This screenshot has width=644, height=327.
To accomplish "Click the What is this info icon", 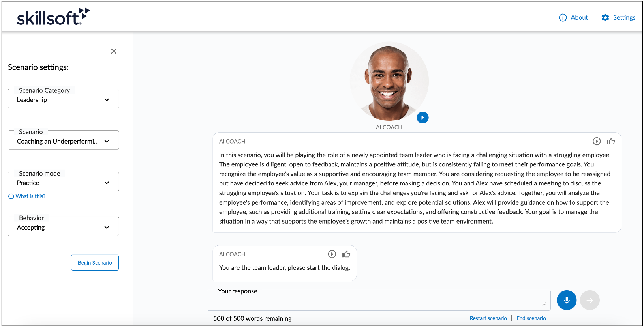I will pyautogui.click(x=11, y=196).
